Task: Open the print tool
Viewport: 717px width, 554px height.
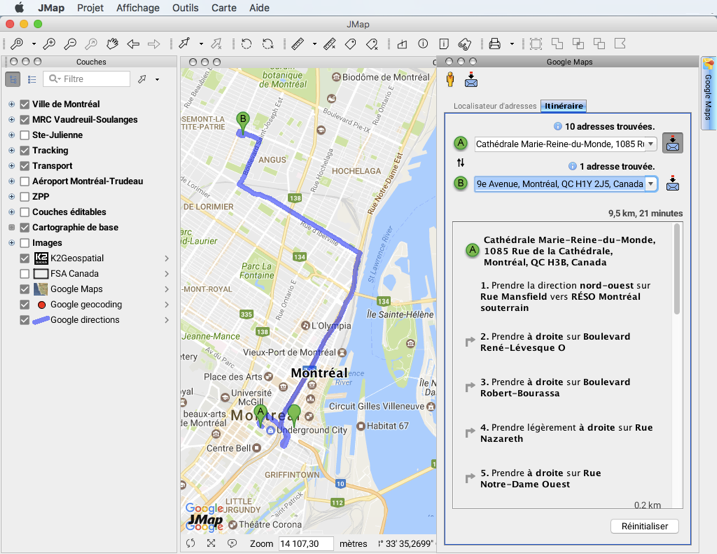Action: click(494, 44)
